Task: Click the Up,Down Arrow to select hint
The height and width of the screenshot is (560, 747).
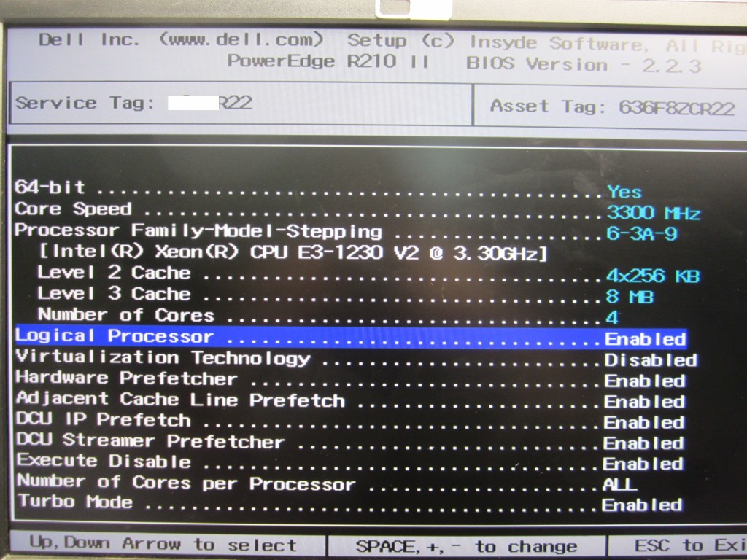Action: [x=163, y=544]
